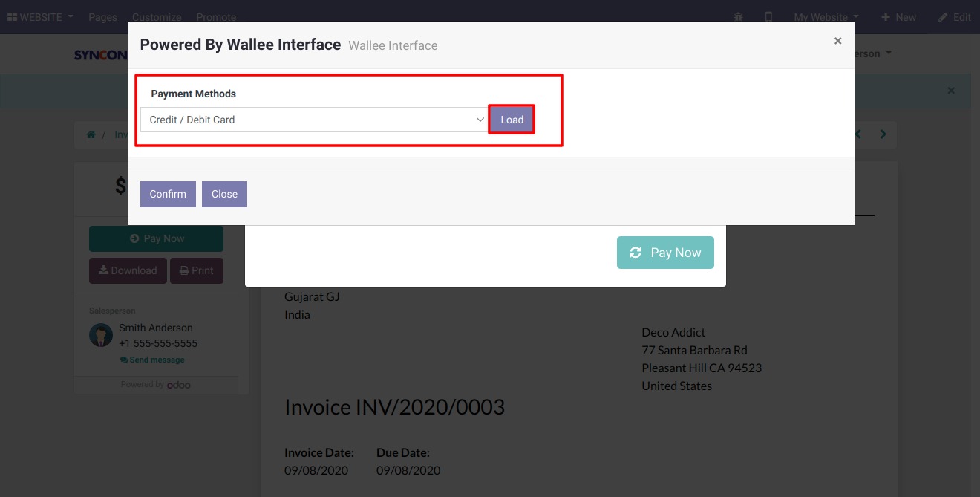Open the Payment Methods dropdown
This screenshot has width=980, height=497.
314,120
